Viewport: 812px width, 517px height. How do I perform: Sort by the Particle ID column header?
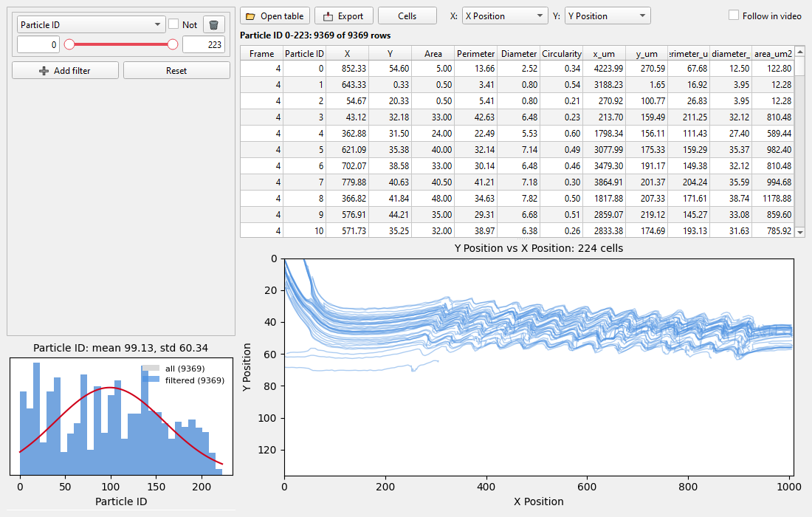[304, 53]
